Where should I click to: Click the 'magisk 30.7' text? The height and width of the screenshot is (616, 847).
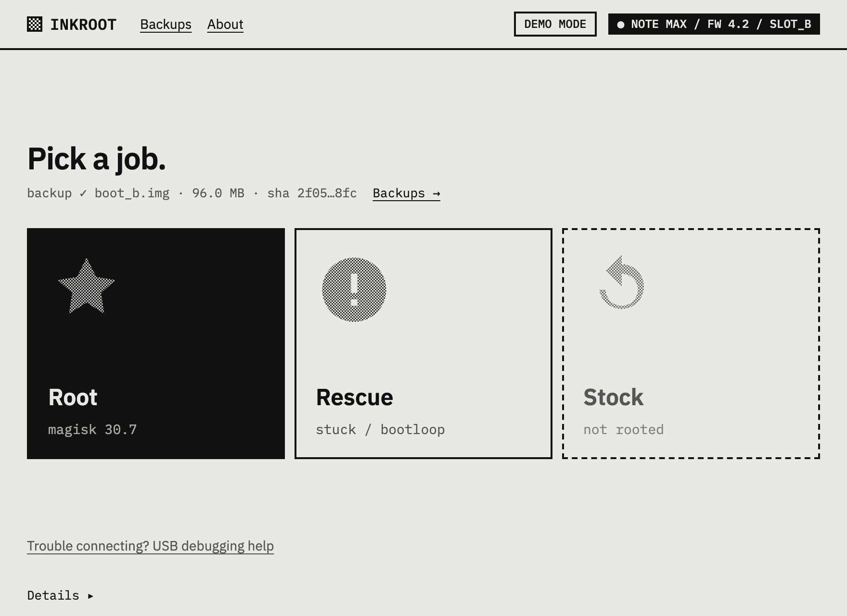92,429
